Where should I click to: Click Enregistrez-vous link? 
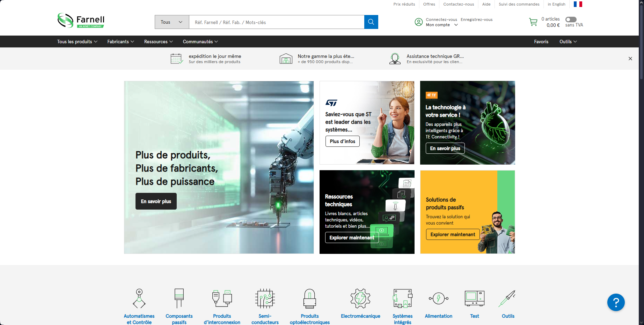477,20
